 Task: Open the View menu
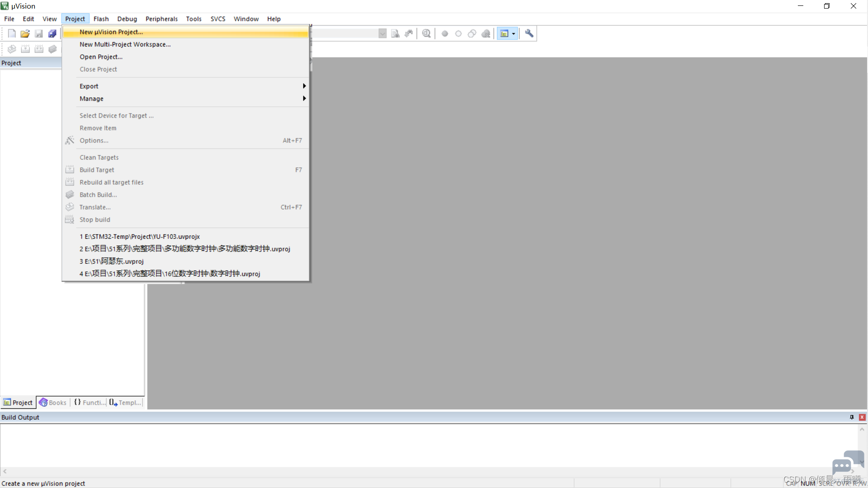(49, 19)
